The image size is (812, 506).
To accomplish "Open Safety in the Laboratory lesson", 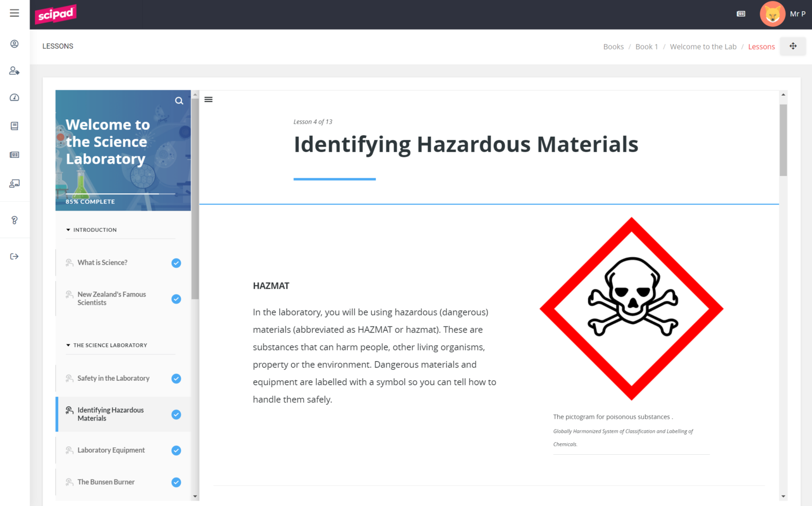I will 113,378.
